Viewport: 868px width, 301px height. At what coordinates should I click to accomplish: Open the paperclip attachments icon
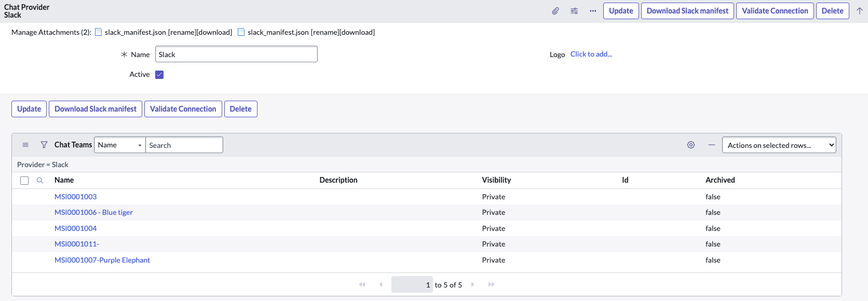click(x=555, y=11)
